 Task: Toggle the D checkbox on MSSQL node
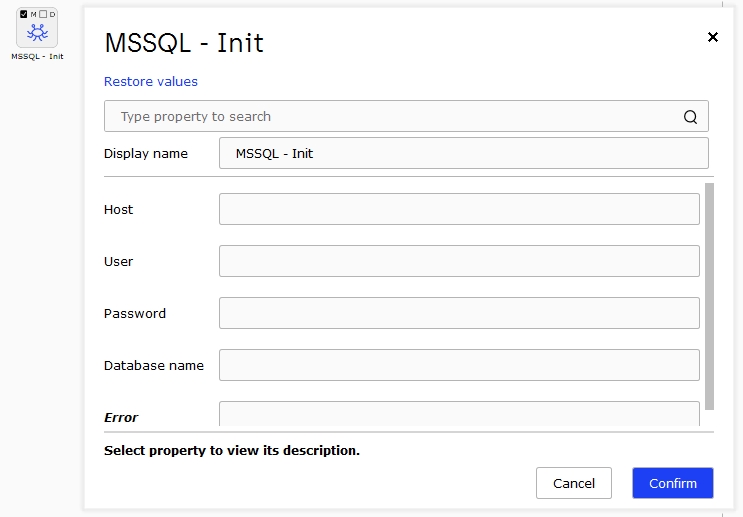pos(43,14)
